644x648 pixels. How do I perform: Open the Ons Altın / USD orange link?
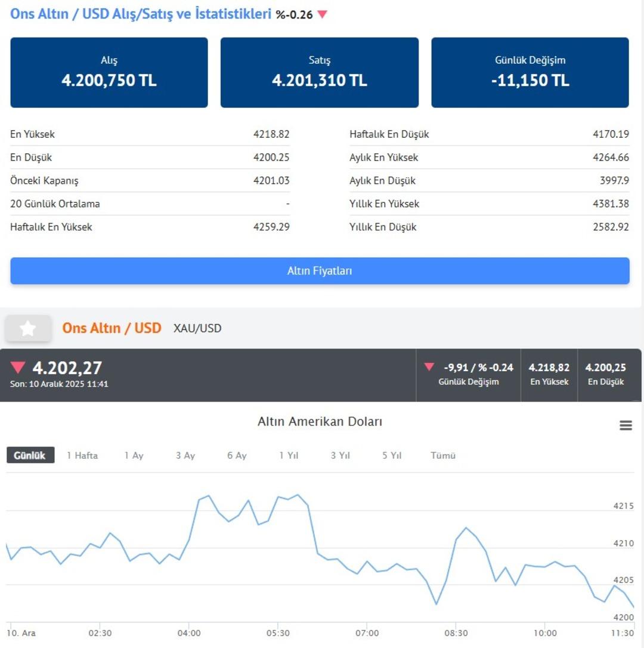(x=112, y=328)
